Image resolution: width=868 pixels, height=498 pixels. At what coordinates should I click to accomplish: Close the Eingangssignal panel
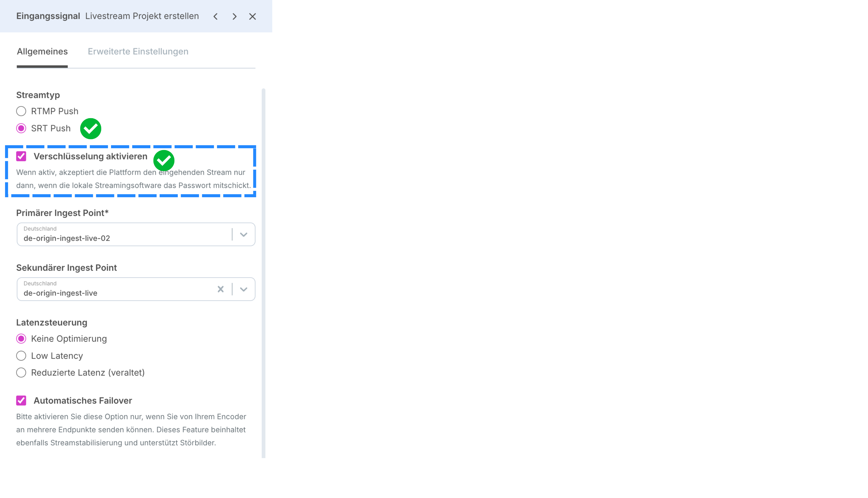pyautogui.click(x=253, y=16)
